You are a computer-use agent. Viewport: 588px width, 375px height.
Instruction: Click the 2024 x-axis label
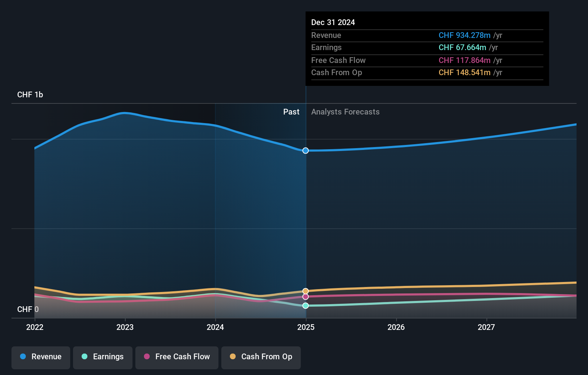(x=215, y=327)
